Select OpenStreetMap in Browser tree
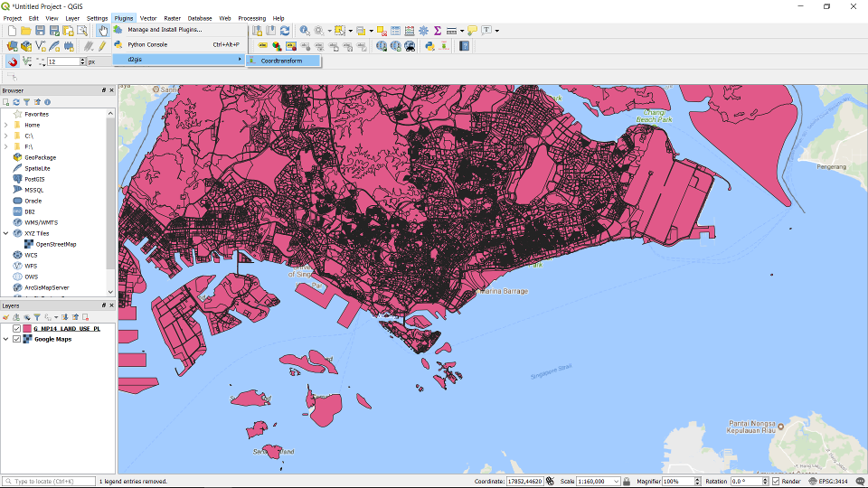This screenshot has width=868, height=488. coord(56,244)
